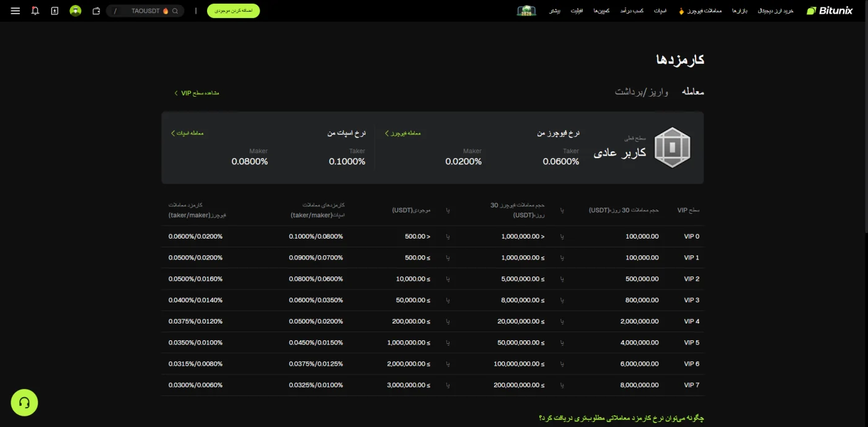868x427 pixels.
Task: Click the 0.0500%/0.0160% futures fee cell
Action: 195,279
